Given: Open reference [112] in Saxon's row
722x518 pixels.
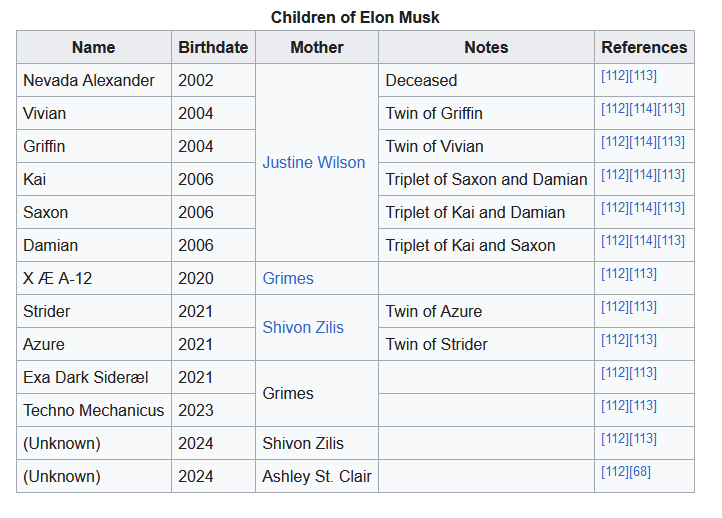Looking at the screenshot, I should tap(615, 207).
